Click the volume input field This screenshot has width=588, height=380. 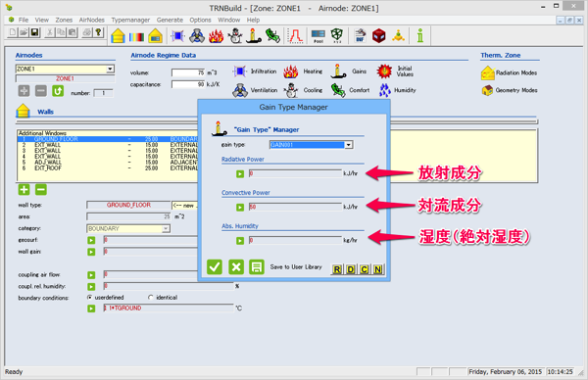[x=188, y=72]
